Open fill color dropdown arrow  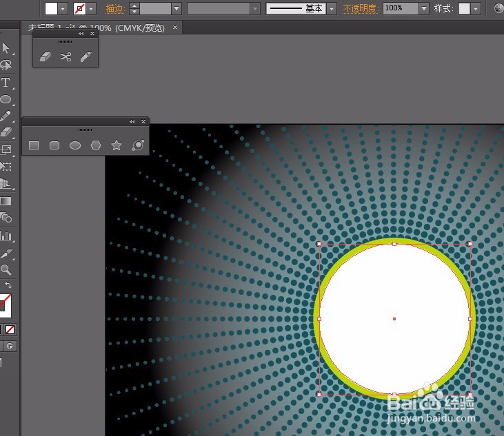point(63,9)
